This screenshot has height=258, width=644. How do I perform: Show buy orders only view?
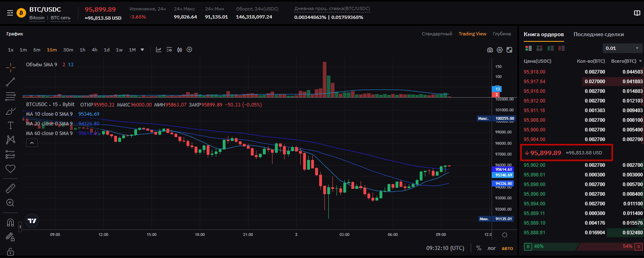551,48
